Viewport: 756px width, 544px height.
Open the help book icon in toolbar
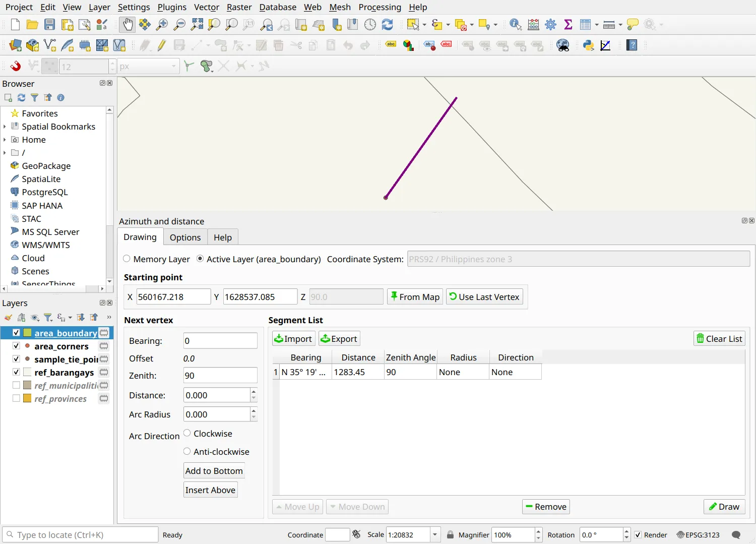click(632, 45)
